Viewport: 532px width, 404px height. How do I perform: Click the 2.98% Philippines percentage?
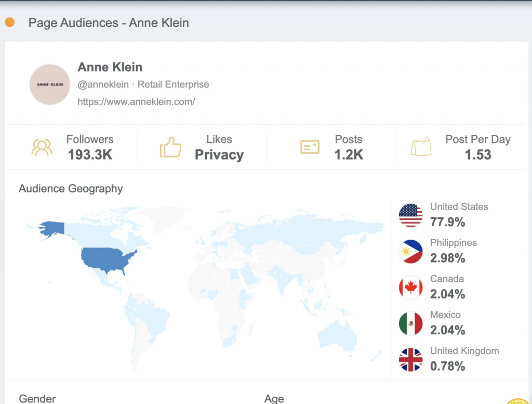447,258
